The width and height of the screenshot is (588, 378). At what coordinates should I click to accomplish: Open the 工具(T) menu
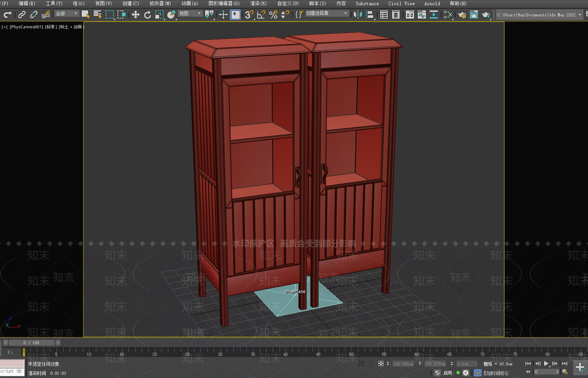point(54,3)
